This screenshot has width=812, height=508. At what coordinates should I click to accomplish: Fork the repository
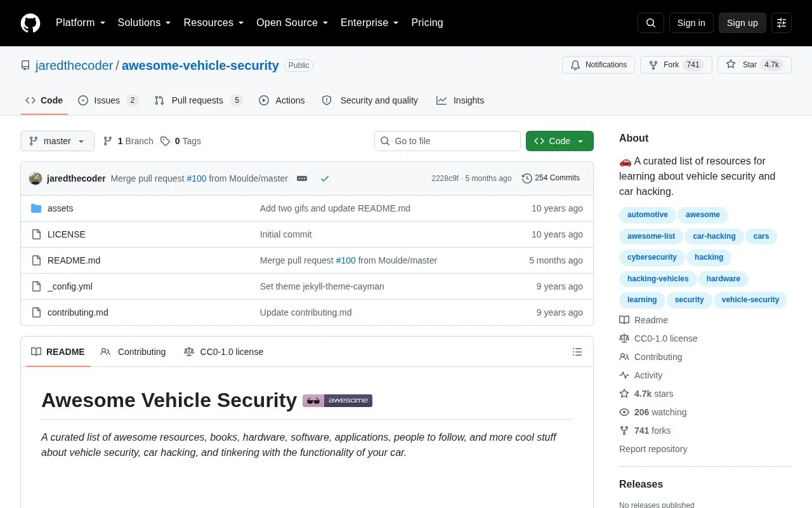[x=676, y=65]
